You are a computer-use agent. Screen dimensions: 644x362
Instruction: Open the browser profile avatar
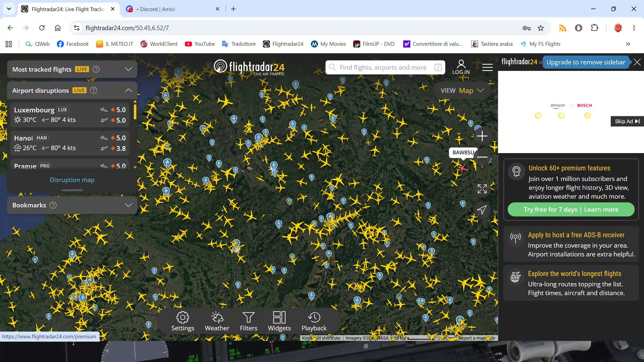[x=618, y=28]
